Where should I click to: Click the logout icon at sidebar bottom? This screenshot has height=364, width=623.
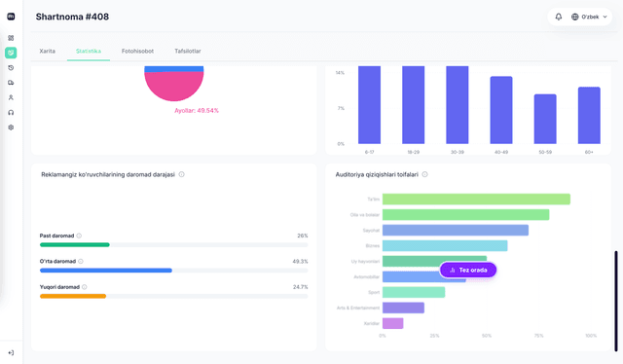coord(11,353)
